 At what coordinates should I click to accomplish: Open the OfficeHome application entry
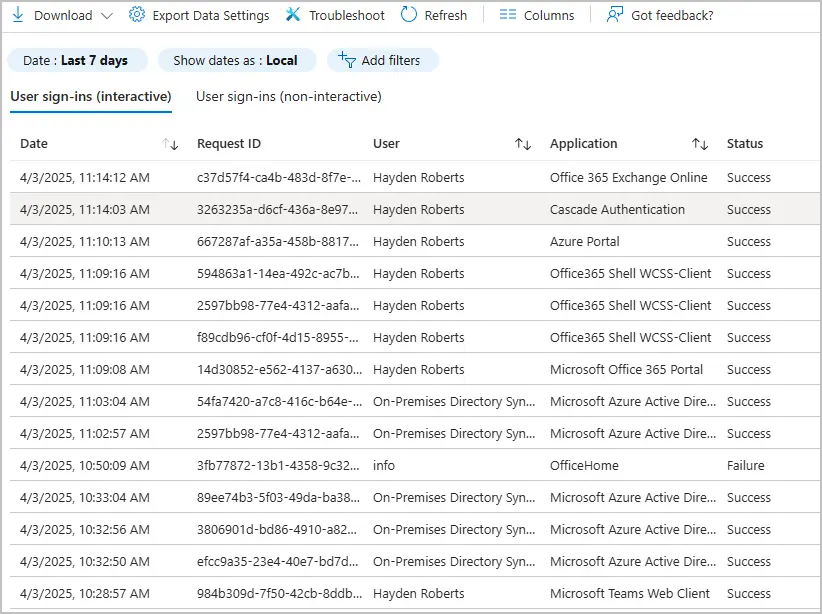pos(584,466)
